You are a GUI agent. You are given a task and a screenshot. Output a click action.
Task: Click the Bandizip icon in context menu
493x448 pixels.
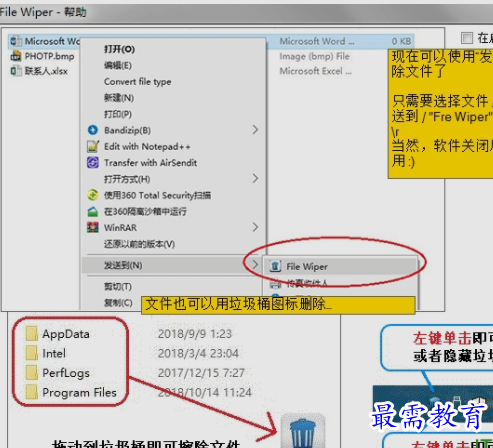[x=93, y=130]
